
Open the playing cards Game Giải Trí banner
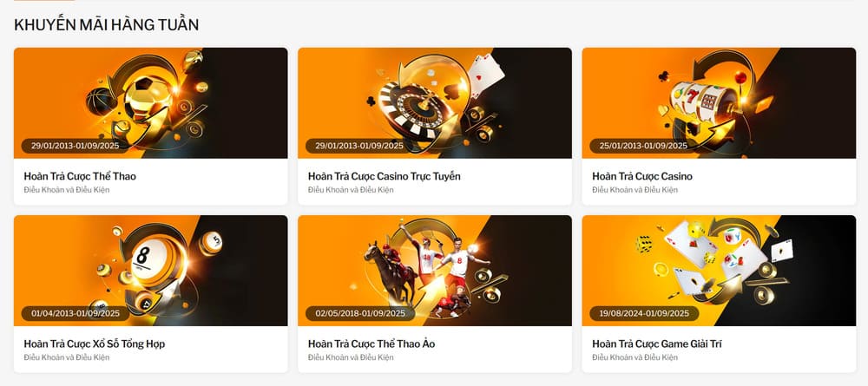[x=719, y=271]
